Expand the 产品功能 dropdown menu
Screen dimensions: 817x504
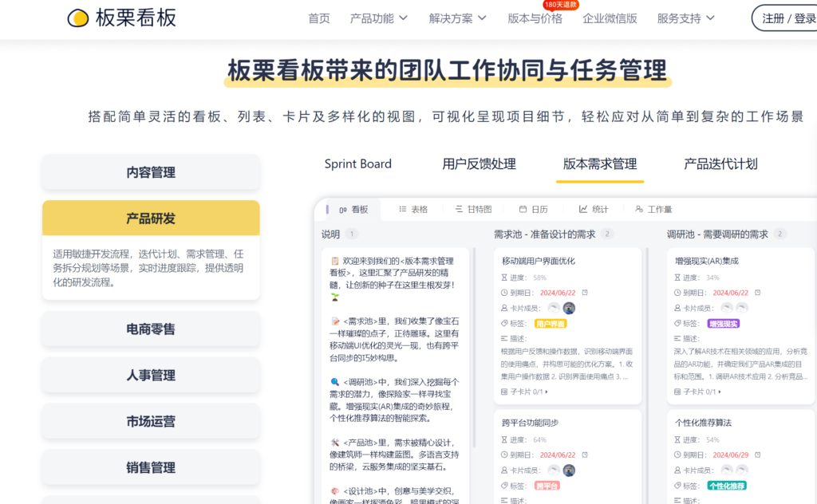click(x=379, y=18)
